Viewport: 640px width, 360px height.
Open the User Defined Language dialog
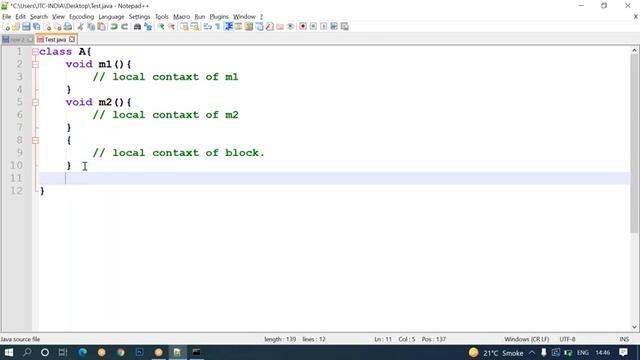coord(238,27)
